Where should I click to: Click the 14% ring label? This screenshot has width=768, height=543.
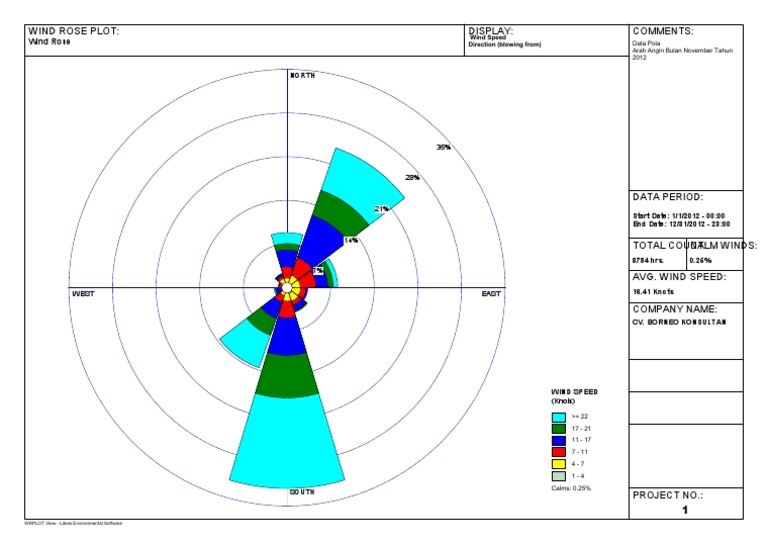click(x=351, y=240)
